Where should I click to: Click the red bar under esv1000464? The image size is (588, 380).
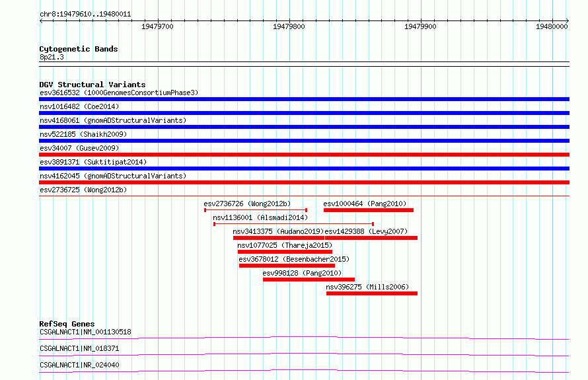tap(369, 210)
